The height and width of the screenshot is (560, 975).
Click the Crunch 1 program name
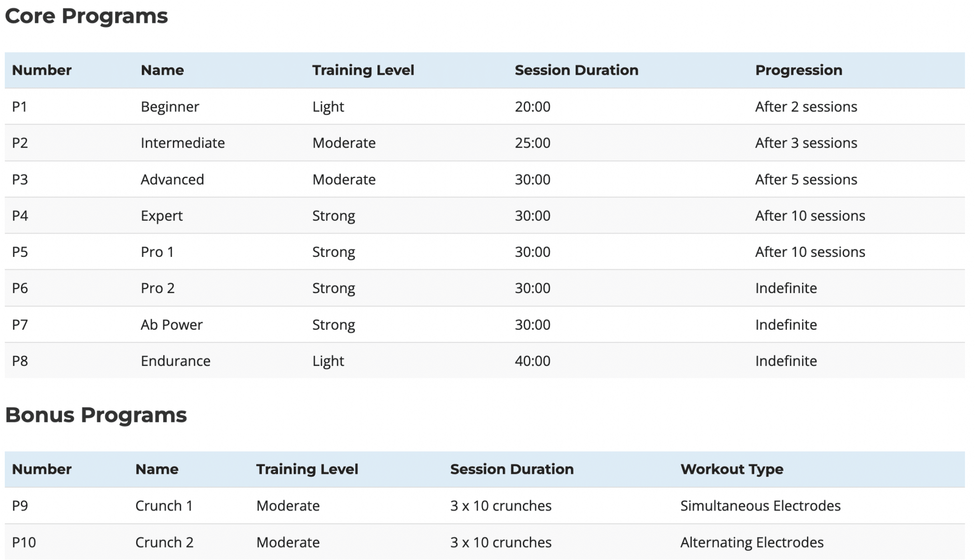pyautogui.click(x=164, y=506)
